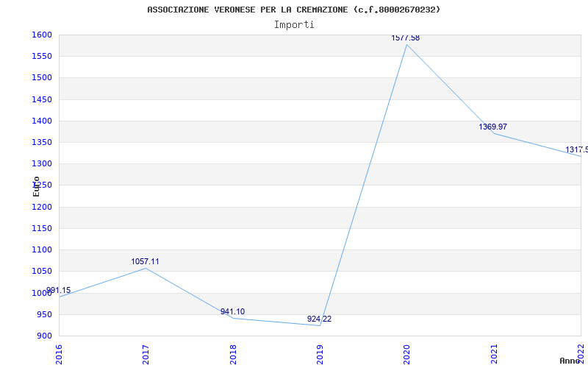Click the x-axis year 2022
The width and height of the screenshot is (588, 368).
point(581,353)
